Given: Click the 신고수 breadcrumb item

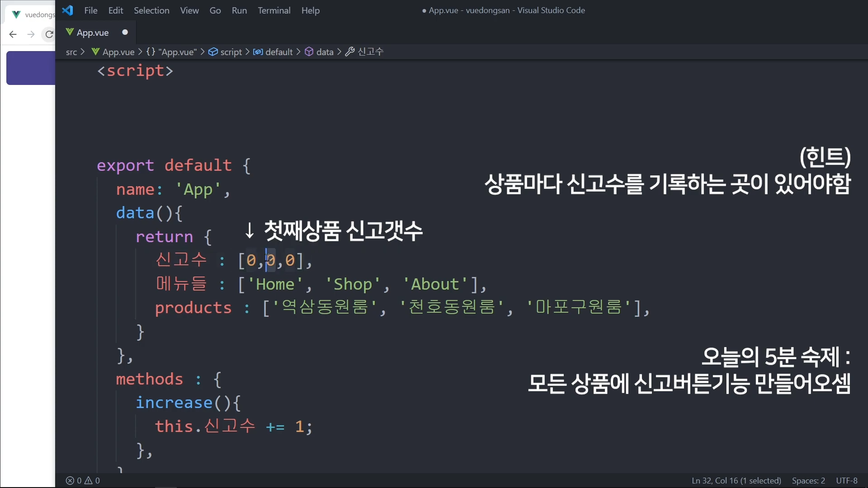Looking at the screenshot, I should point(370,52).
